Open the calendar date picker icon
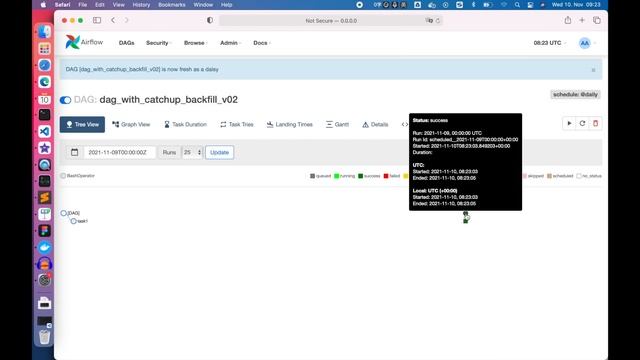This screenshot has width=640, height=360. (74, 152)
